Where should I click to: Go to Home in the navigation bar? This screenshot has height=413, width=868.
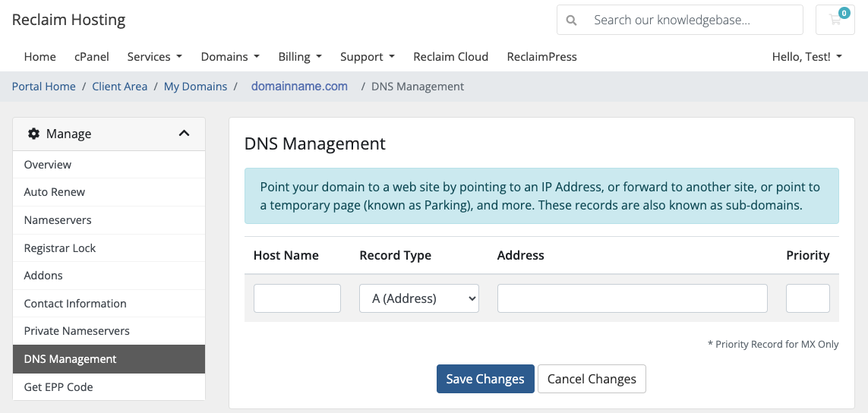point(39,56)
